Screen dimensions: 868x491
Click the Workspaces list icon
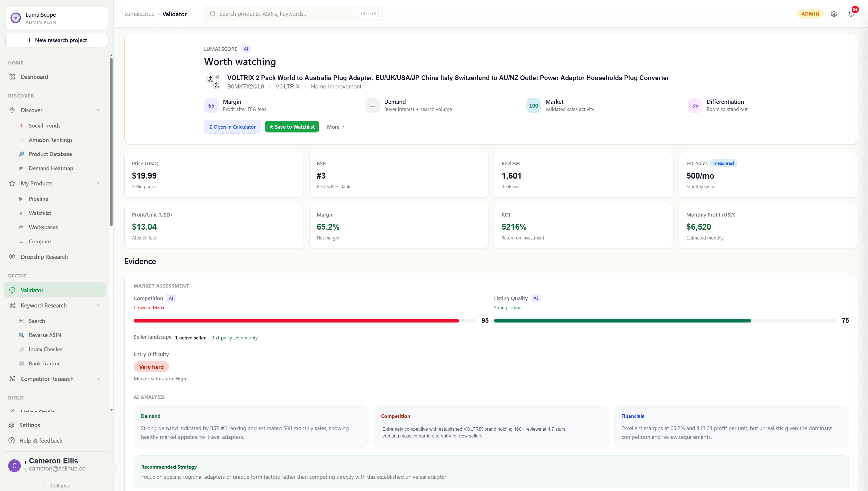click(x=21, y=227)
